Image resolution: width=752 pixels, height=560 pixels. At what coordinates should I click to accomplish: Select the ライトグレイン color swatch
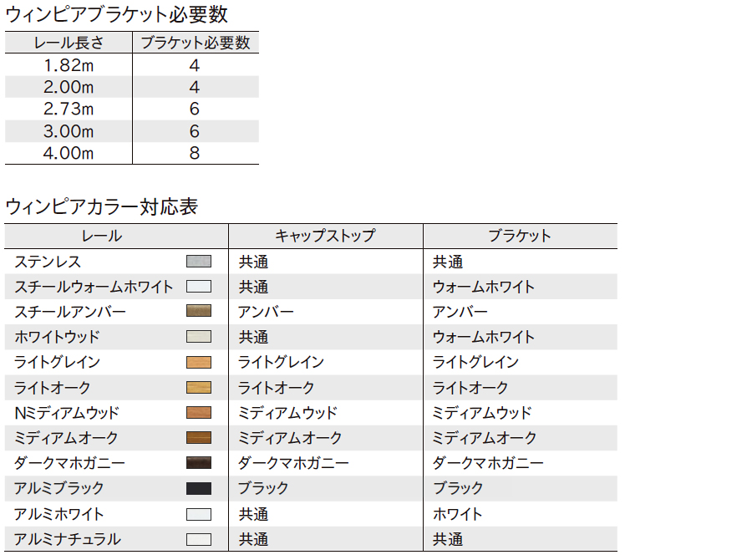(199, 362)
